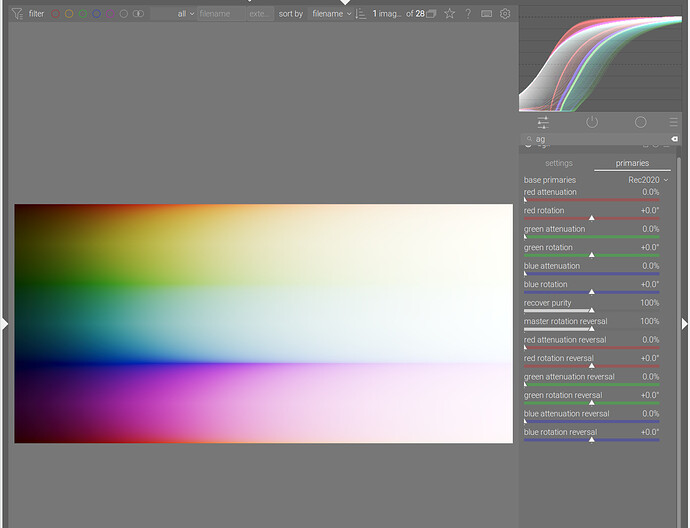
Task: Switch to the primaries tab
Action: (x=632, y=163)
